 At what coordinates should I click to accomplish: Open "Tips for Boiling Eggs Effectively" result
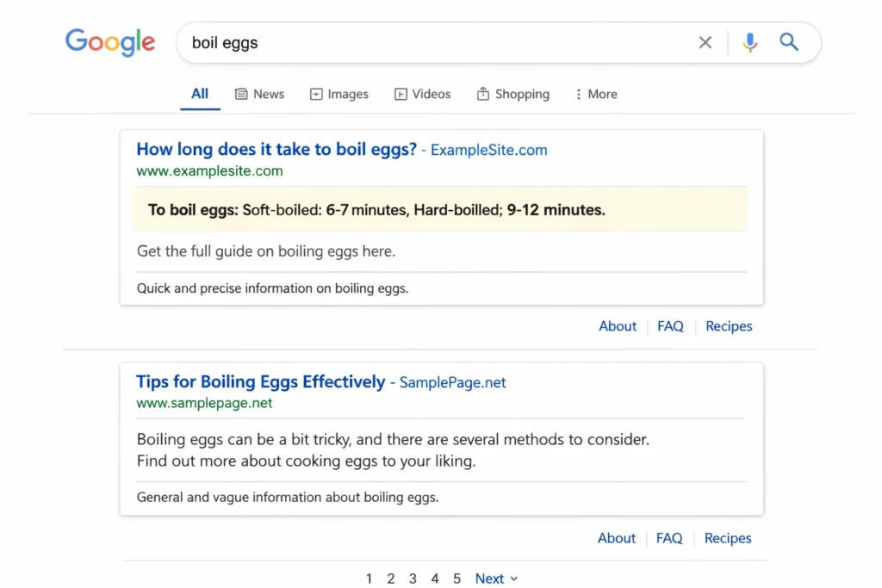[x=260, y=382]
